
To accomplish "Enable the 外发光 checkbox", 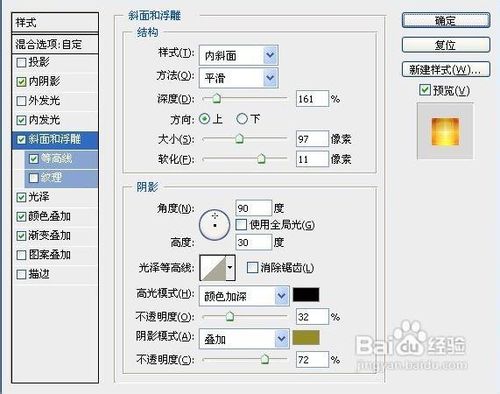I will pyautogui.click(x=21, y=101).
